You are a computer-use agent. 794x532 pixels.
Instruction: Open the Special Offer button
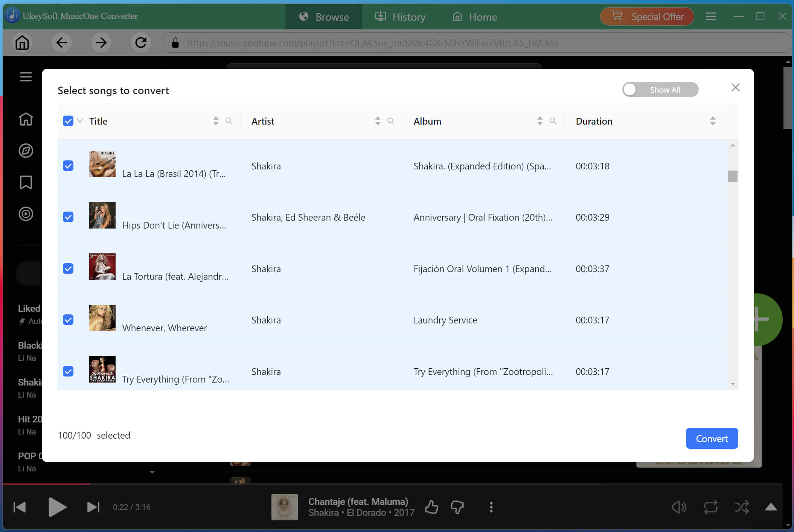pyautogui.click(x=647, y=17)
